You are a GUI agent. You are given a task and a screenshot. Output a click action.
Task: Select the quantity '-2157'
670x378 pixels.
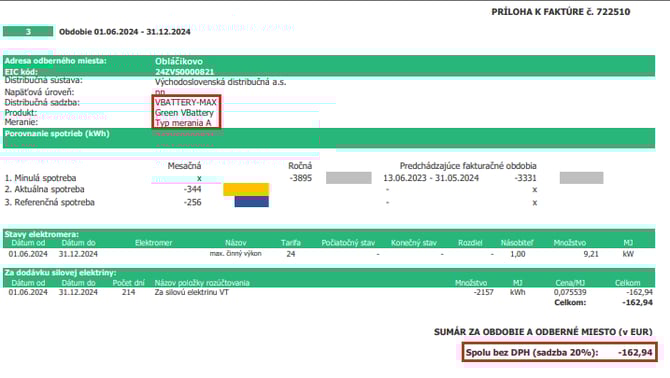(x=483, y=292)
